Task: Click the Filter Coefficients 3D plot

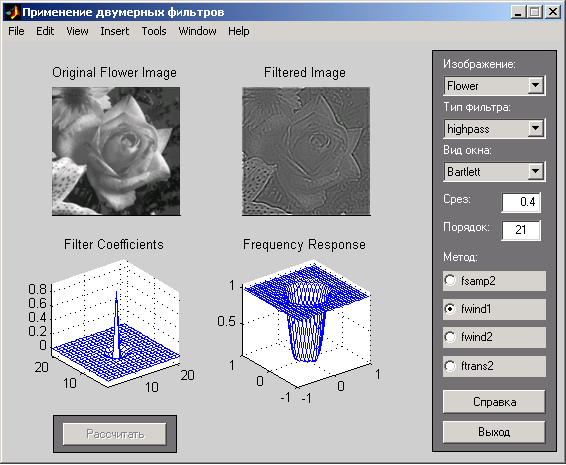Action: point(116,323)
